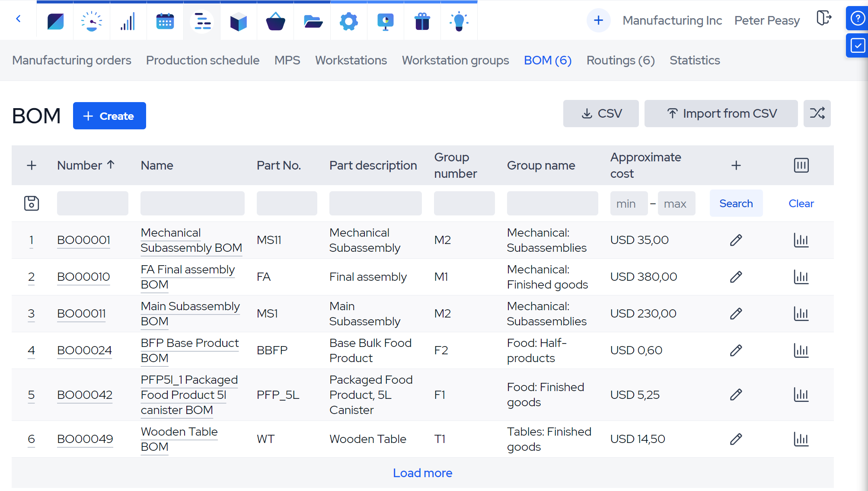Open the stock box module icon
Image resolution: width=868 pixels, height=491 pixels.
pyautogui.click(x=238, y=21)
